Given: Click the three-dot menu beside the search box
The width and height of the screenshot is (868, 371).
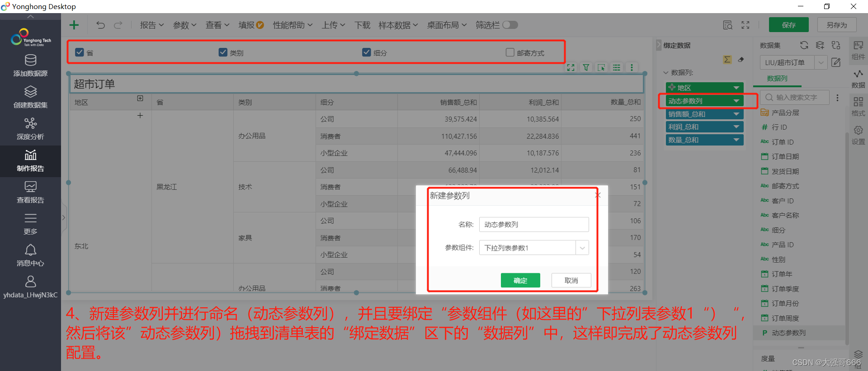Looking at the screenshot, I should click(x=837, y=98).
